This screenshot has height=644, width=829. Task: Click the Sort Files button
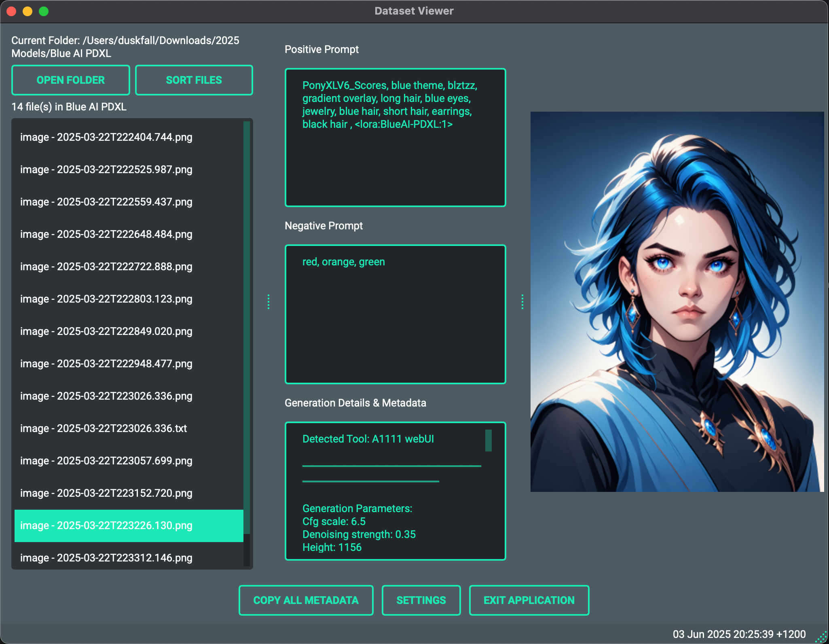click(194, 80)
